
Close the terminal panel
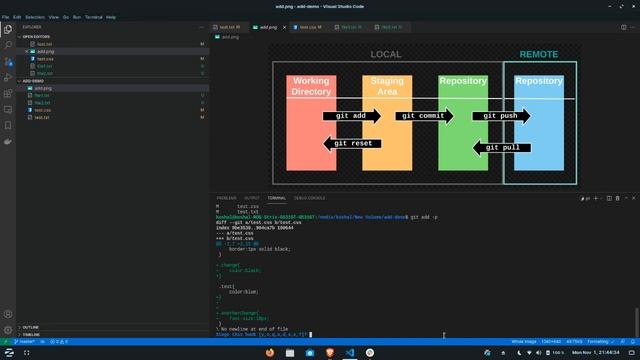[633, 198]
